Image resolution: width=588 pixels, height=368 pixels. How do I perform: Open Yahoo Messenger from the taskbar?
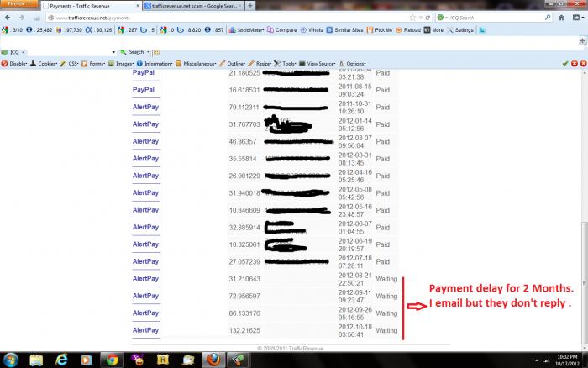[137, 360]
